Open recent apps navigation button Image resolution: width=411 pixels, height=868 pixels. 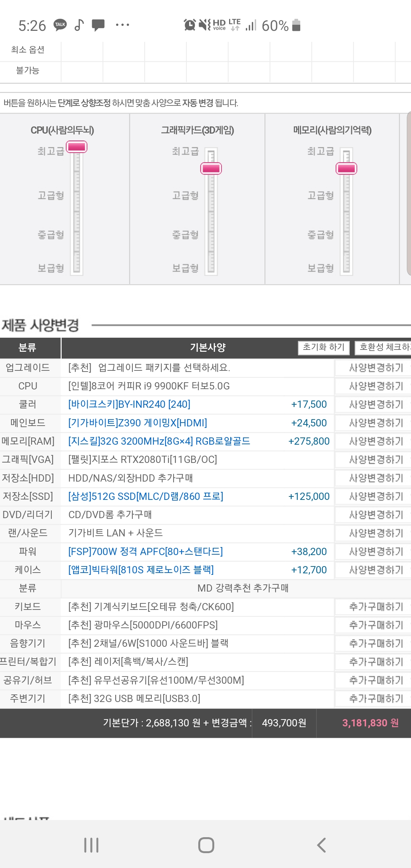(91, 845)
